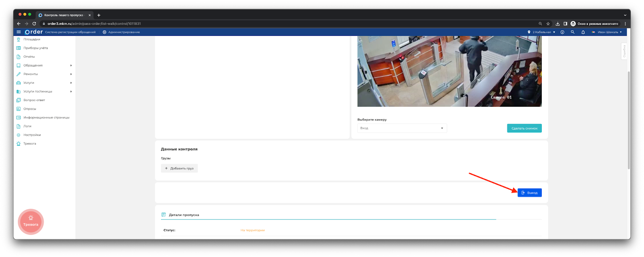Screen dimensions: 644x257
Task: Expand the Обращения submenu arrow
Action: pos(71,65)
